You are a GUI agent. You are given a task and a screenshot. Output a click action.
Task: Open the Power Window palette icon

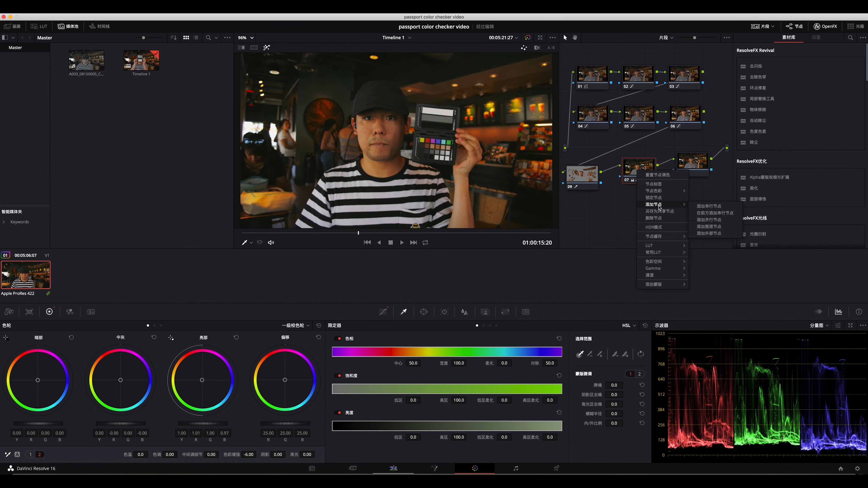[424, 312]
